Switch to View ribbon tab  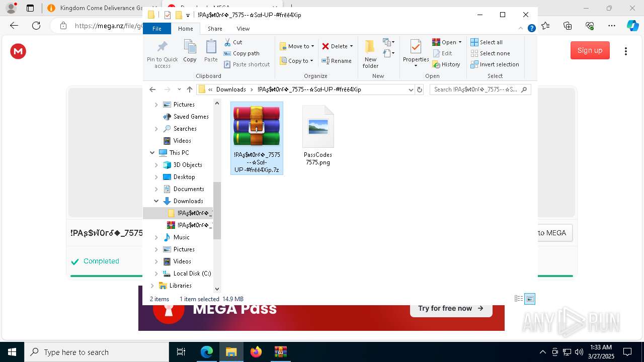[x=243, y=29]
